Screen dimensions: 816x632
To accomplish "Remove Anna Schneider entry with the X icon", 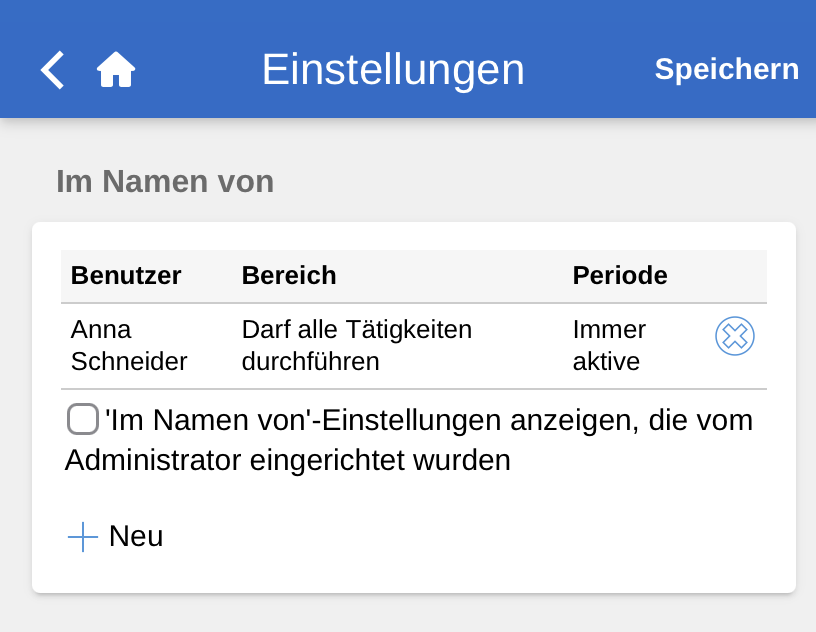I will click(x=735, y=336).
